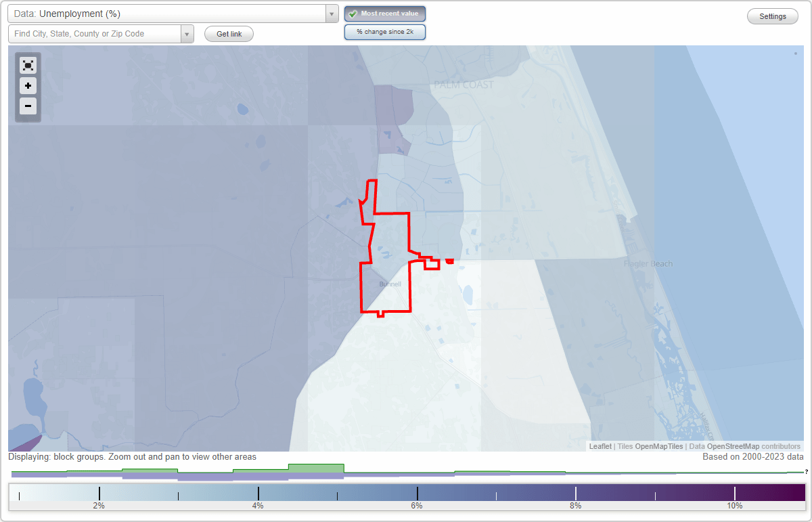
Task: Expand the Data dropdown arrow
Action: click(x=331, y=14)
